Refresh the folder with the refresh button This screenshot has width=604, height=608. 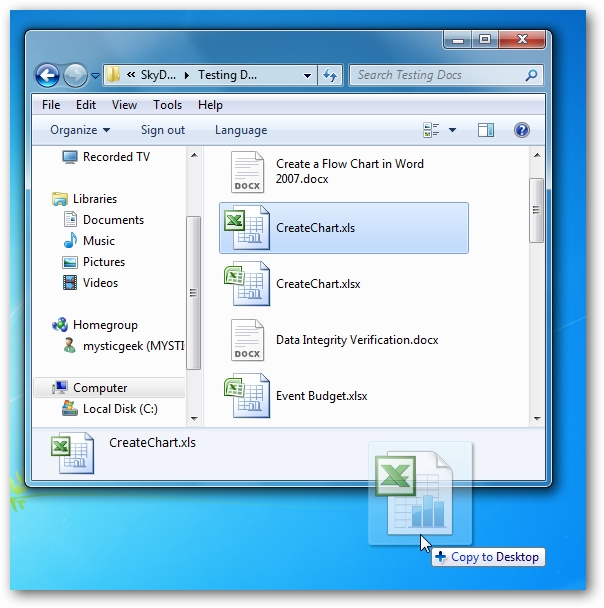click(330, 75)
